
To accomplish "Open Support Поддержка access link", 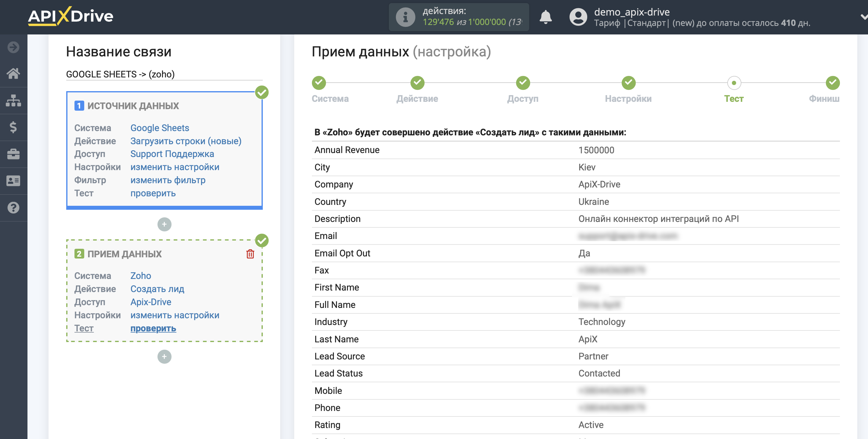I will click(172, 154).
